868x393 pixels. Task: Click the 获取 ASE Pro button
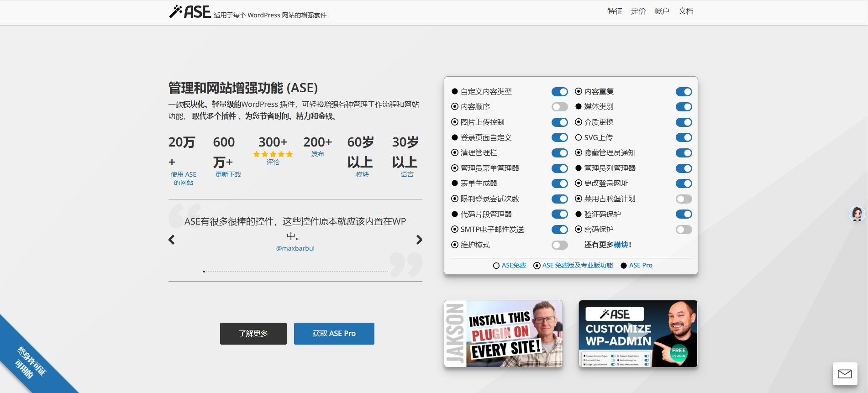click(334, 334)
